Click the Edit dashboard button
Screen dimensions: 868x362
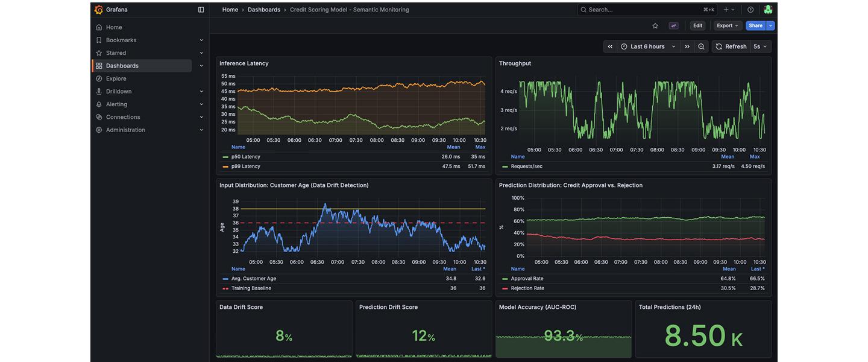click(x=697, y=26)
